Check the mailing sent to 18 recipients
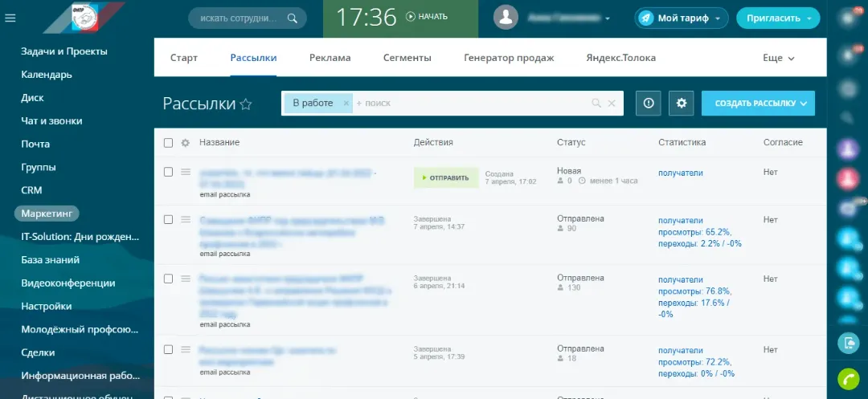The width and height of the screenshot is (868, 399). pyautogui.click(x=168, y=349)
